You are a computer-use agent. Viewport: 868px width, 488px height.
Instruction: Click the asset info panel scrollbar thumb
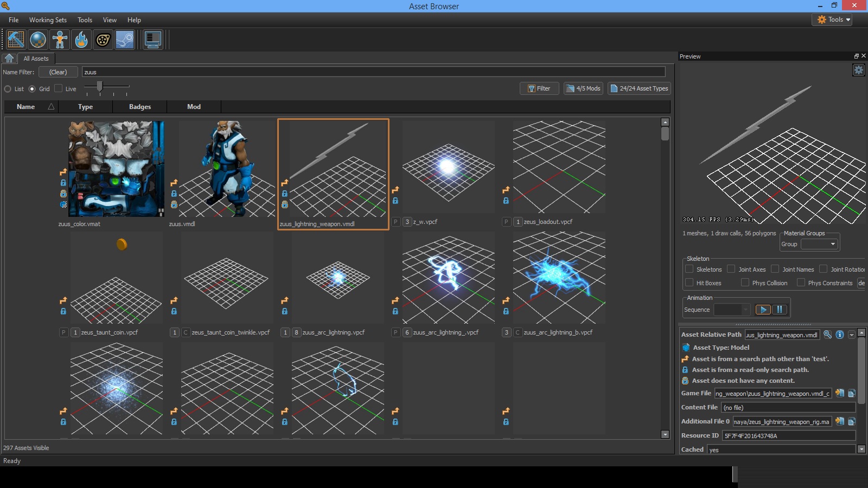861,370
